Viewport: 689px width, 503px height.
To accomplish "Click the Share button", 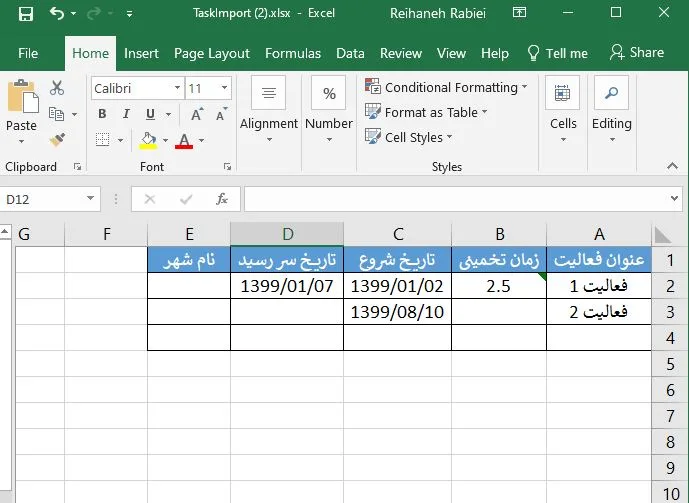I will pyautogui.click(x=637, y=53).
